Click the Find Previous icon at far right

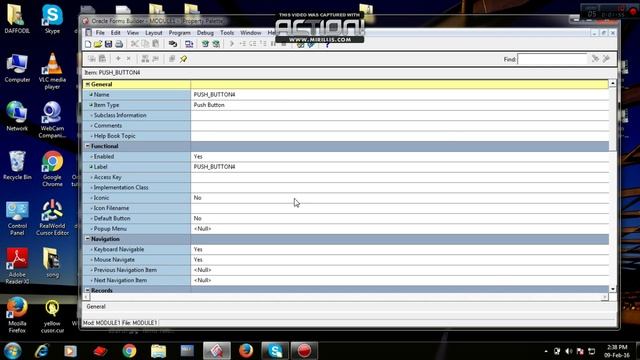(606, 59)
